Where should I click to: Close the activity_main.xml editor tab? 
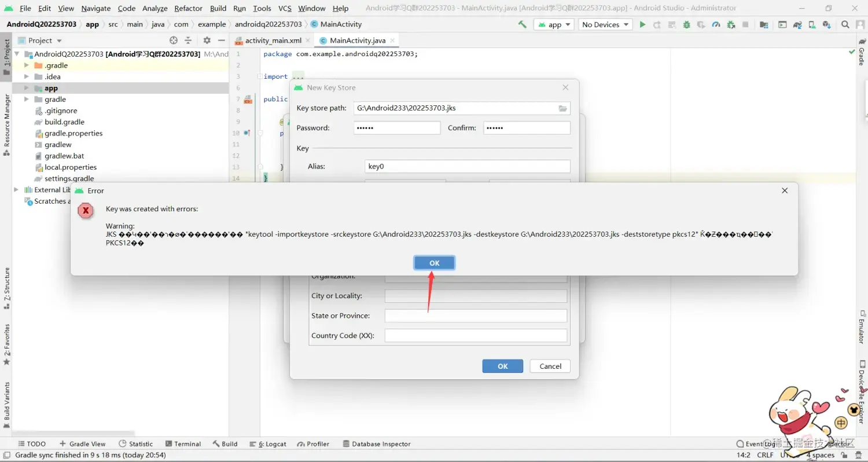pos(308,41)
